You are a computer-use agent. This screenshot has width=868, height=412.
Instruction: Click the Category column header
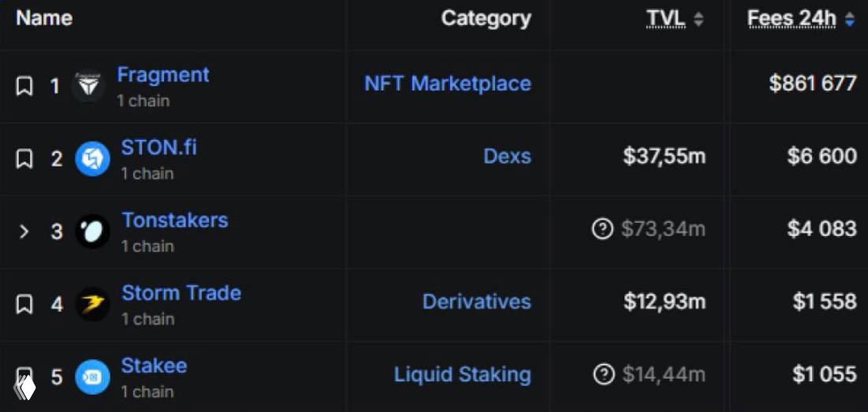[486, 19]
